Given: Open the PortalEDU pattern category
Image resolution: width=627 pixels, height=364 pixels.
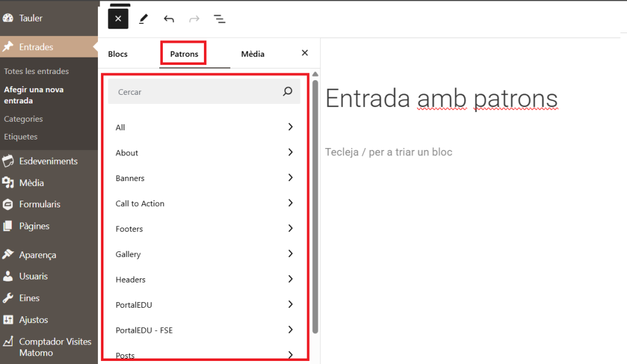Looking at the screenshot, I should tap(204, 305).
